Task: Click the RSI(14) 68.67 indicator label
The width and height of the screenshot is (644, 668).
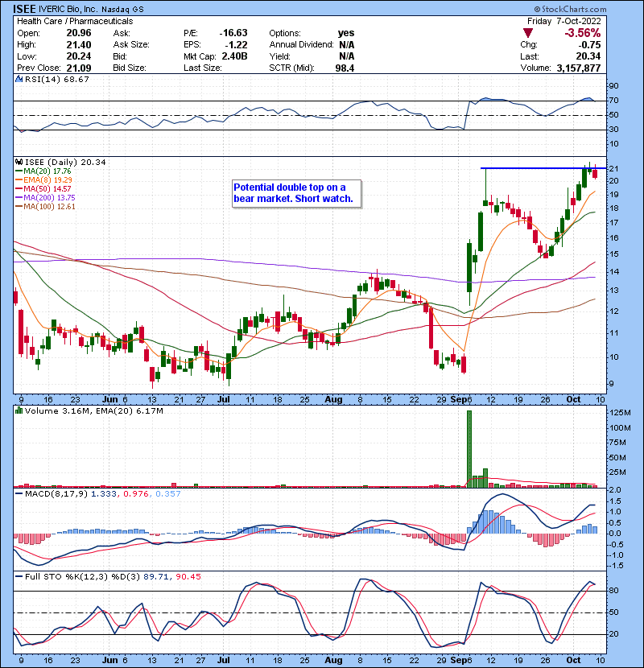Action: point(57,79)
